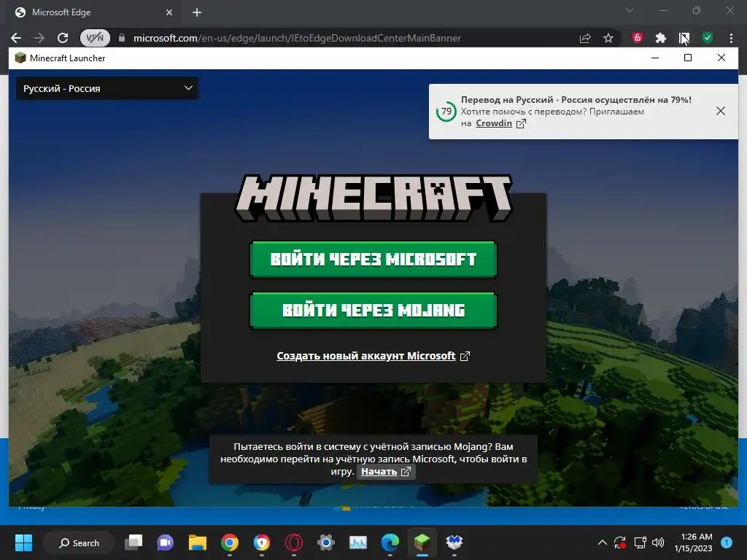747x560 pixels.
Task: Open network settings from the tray
Action: [640, 542]
